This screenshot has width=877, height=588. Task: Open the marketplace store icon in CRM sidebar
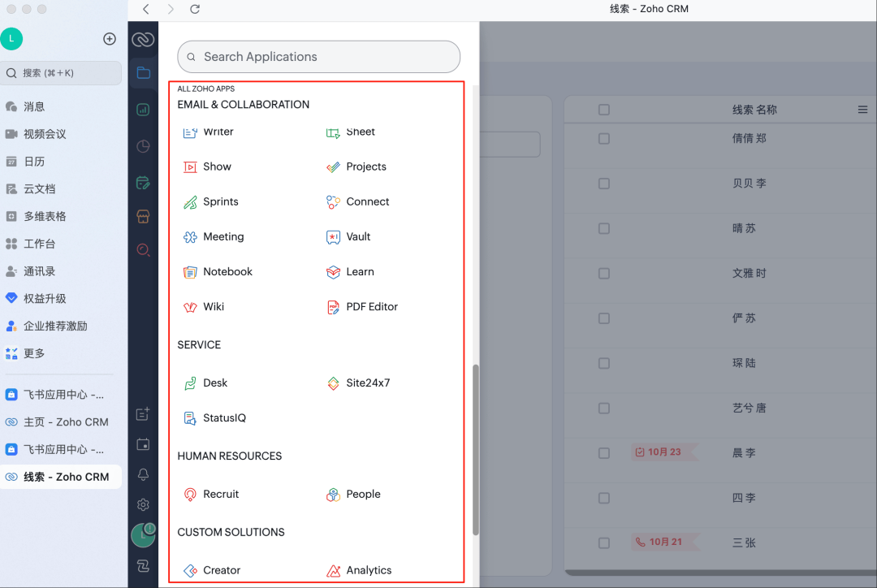[143, 217]
